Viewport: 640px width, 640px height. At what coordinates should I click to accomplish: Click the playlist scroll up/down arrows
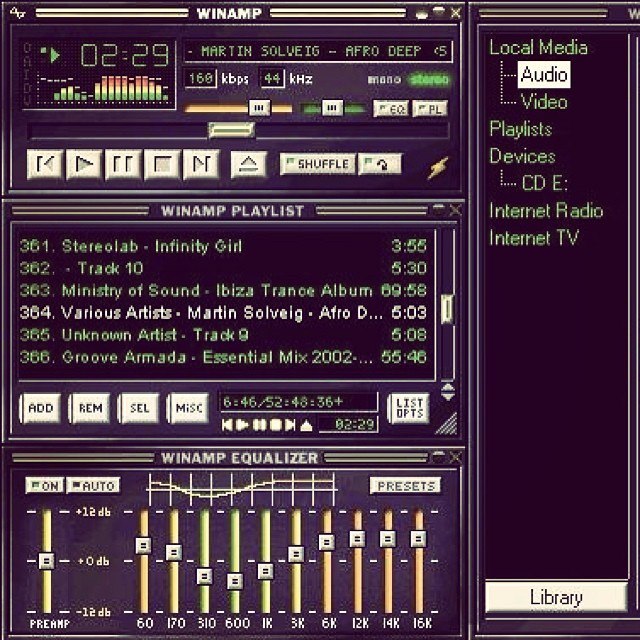coord(448,392)
